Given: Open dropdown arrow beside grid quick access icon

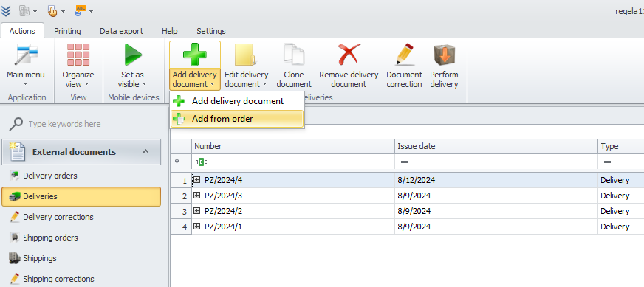Looking at the screenshot, I should 35,11.
